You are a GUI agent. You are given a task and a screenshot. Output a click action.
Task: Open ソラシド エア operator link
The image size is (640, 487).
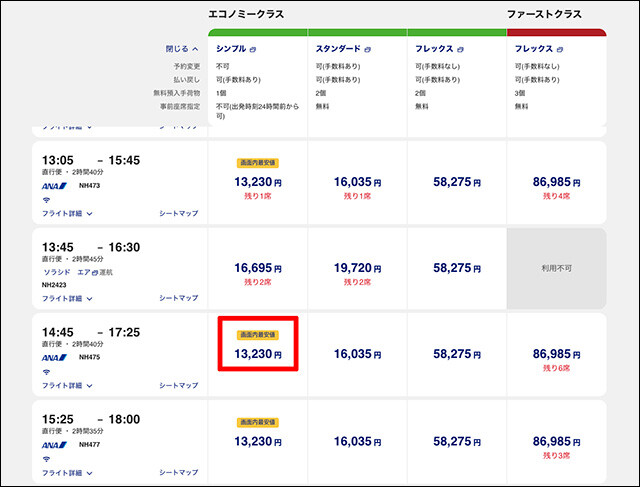click(67, 272)
